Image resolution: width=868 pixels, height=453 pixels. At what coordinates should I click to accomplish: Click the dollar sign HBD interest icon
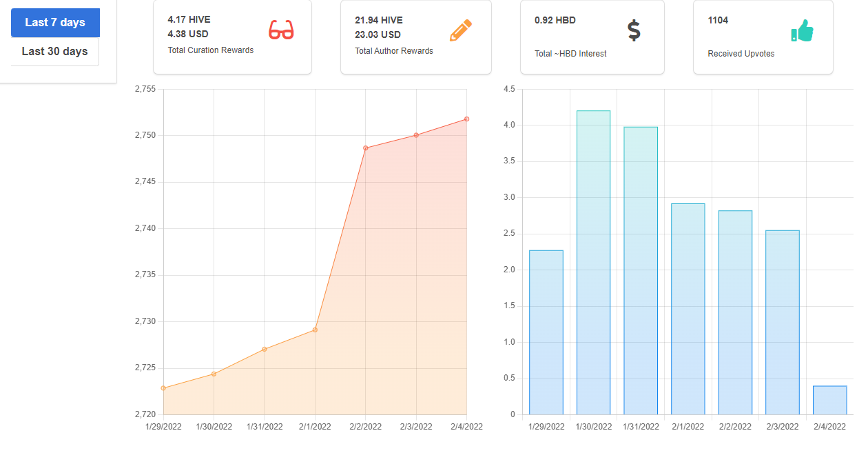click(x=634, y=30)
